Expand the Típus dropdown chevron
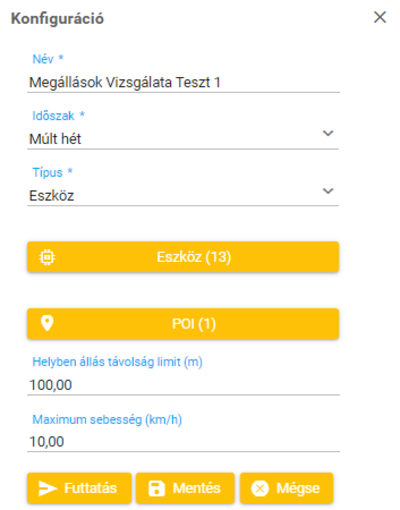Screen dimensions: 400x510 pyautogui.click(x=328, y=191)
